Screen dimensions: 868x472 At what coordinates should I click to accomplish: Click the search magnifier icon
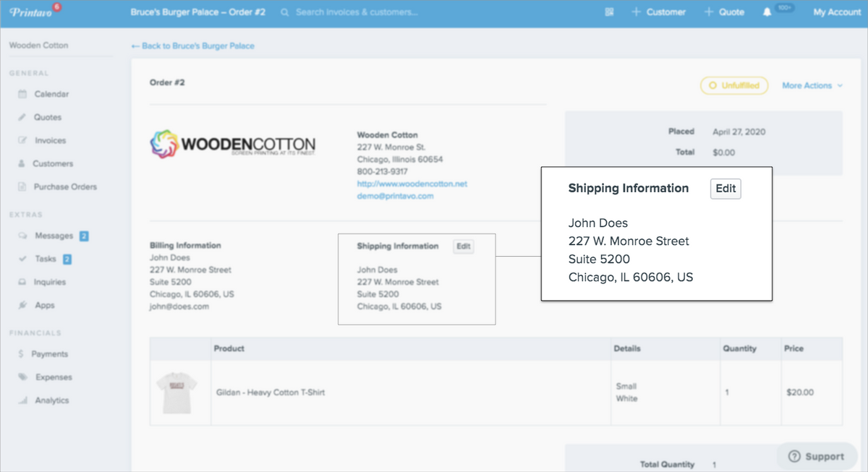tap(284, 12)
